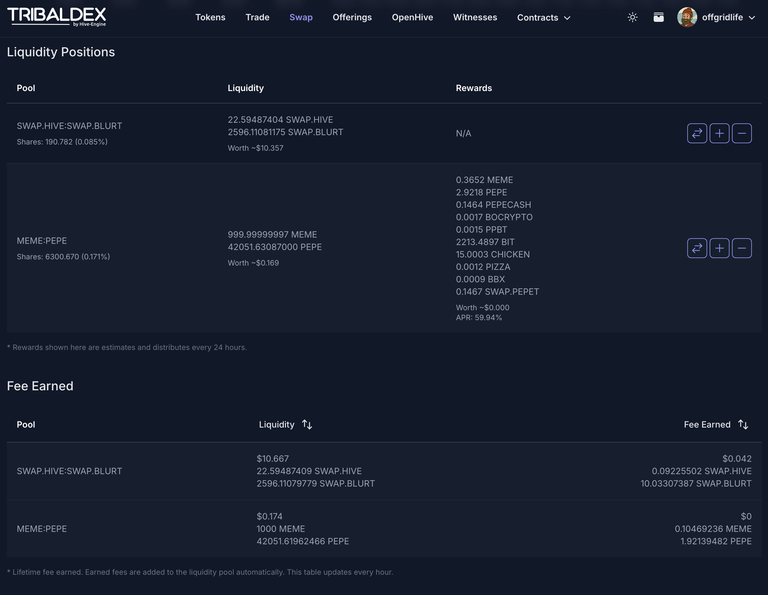Add liquidity to MEME:PEPE pool

719,248
